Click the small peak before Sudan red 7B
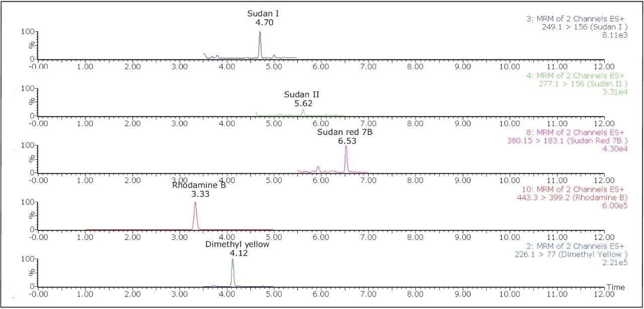This screenshot has width=644, height=309. pyautogui.click(x=318, y=169)
